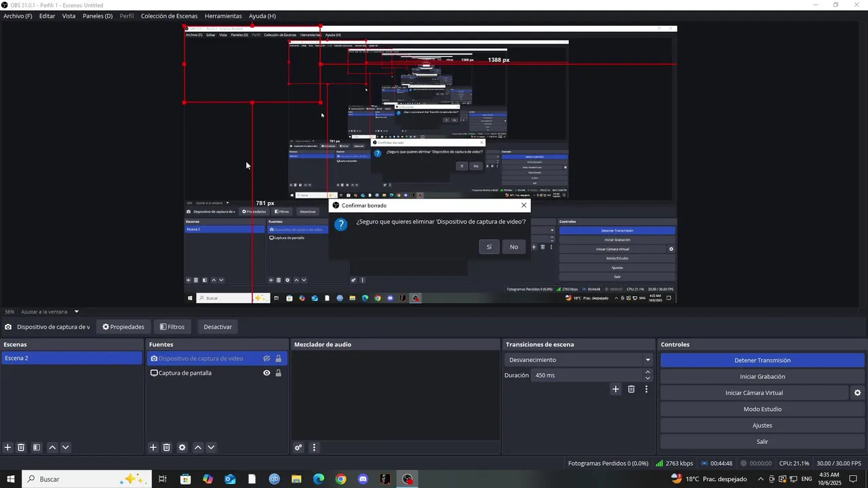Toggle lock on Dispositivo de captura de video
868x488 pixels.
(278, 359)
